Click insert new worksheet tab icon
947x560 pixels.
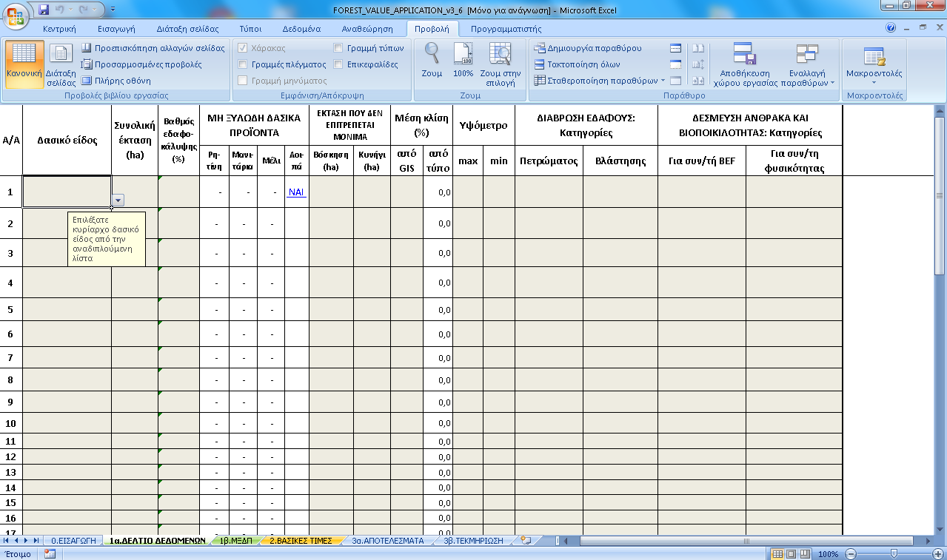point(526,540)
